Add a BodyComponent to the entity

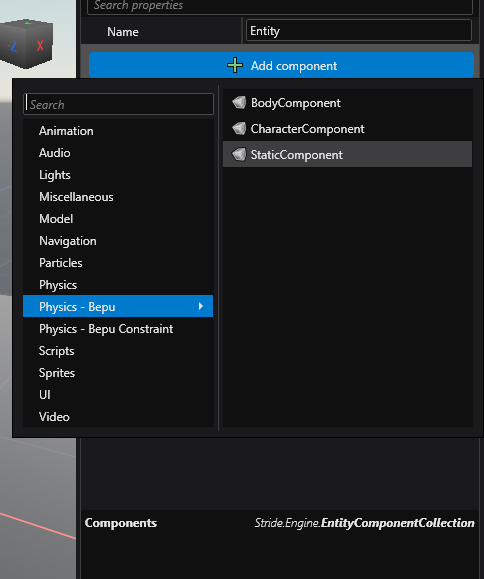(x=347, y=103)
